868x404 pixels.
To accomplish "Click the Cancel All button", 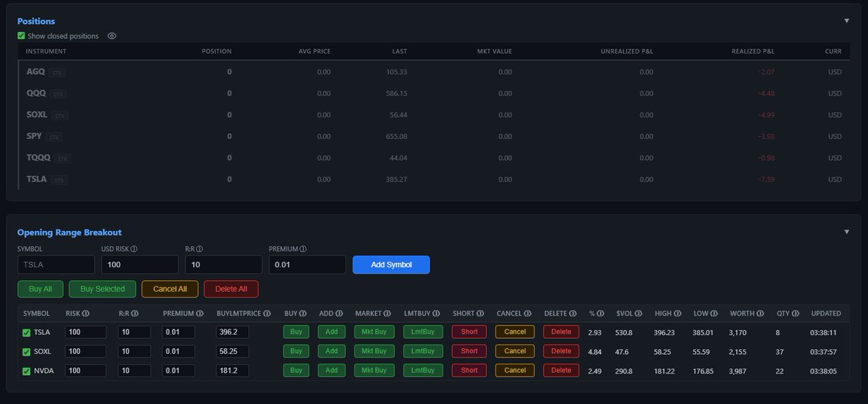I will point(170,289).
